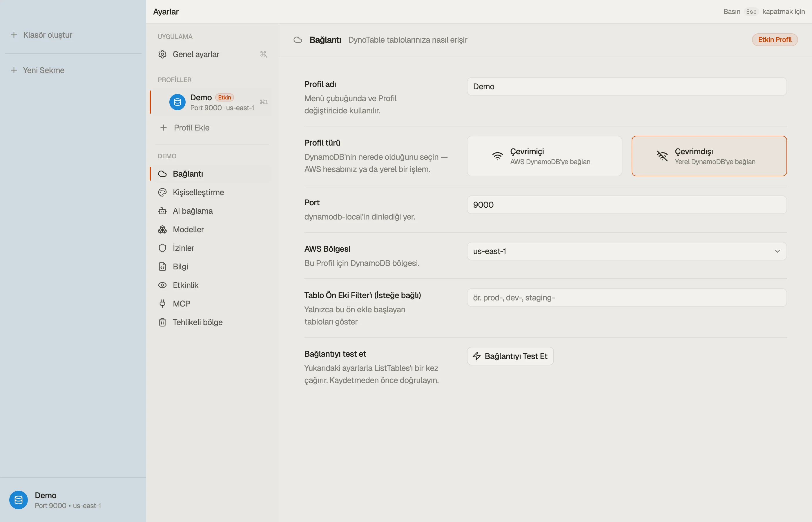The width and height of the screenshot is (812, 522).
Task: Click the wifi icon on the Çevrimiçi card
Action: (498, 156)
